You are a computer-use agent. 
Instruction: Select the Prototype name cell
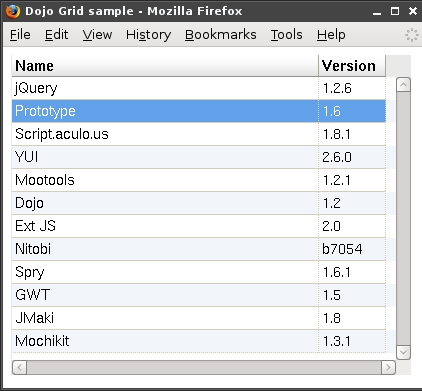[x=165, y=111]
